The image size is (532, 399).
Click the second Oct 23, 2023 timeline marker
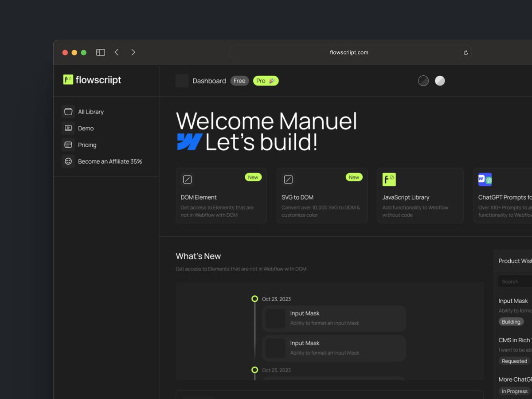tap(254, 370)
